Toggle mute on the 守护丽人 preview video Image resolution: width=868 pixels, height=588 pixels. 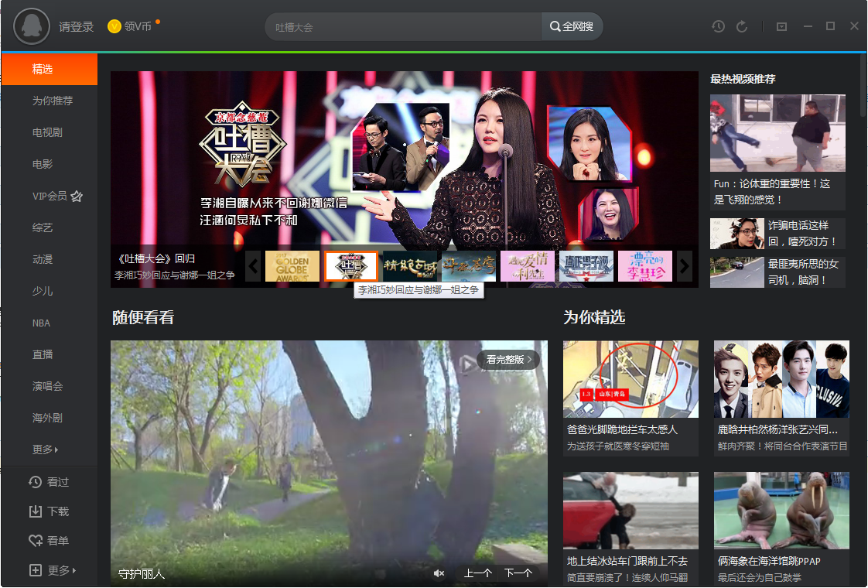click(x=439, y=573)
